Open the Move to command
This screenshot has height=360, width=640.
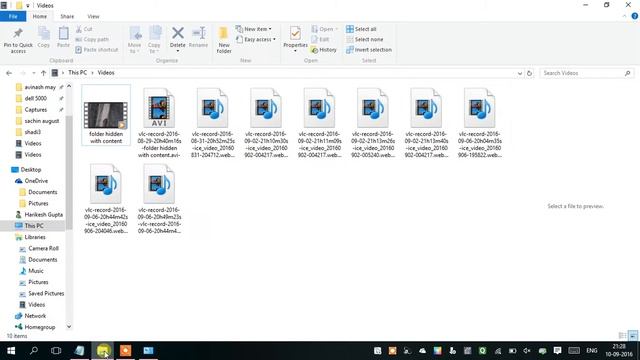(135, 40)
